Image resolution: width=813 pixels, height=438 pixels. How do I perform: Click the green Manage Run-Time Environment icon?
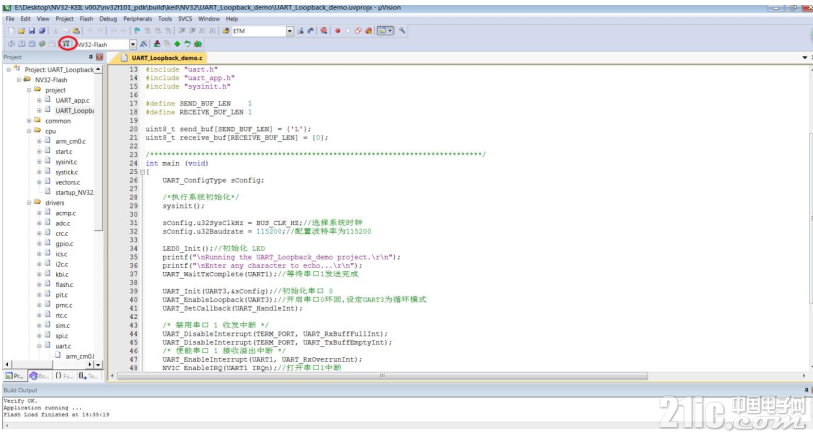[x=177, y=44]
